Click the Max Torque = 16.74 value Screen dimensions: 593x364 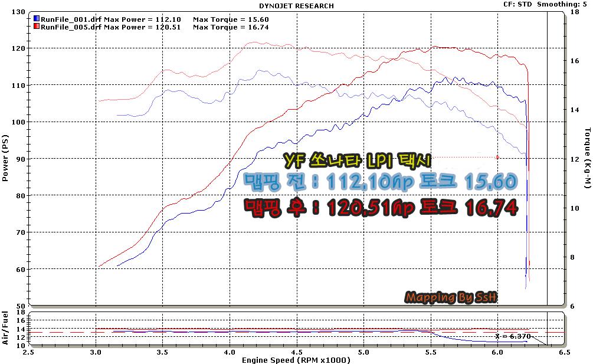pyautogui.click(x=231, y=27)
